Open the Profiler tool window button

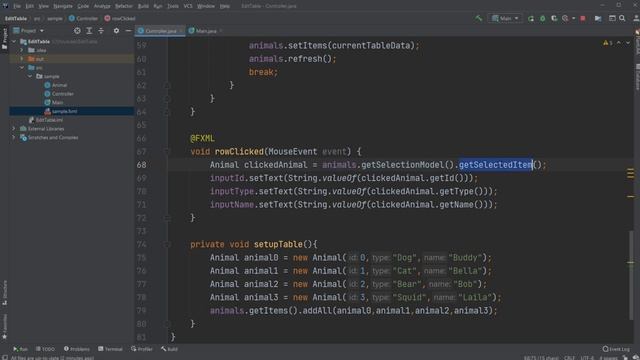point(142,349)
